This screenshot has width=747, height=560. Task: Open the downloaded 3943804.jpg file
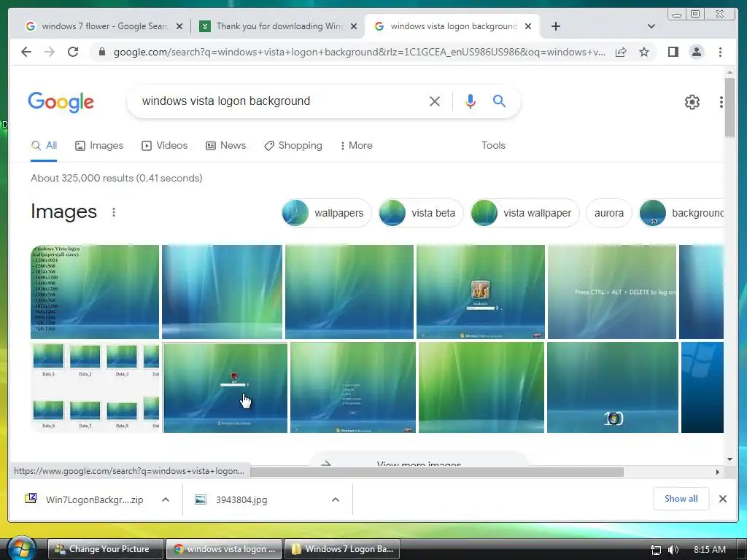[x=231, y=499]
